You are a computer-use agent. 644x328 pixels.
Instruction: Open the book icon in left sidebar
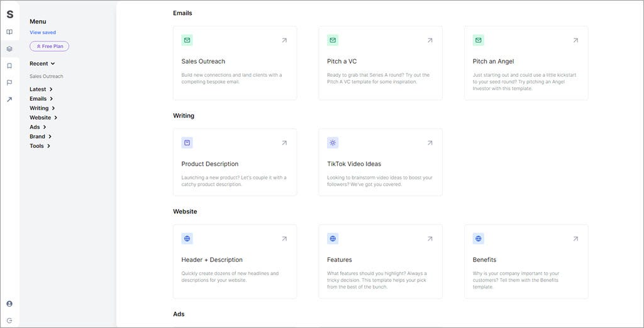point(9,32)
